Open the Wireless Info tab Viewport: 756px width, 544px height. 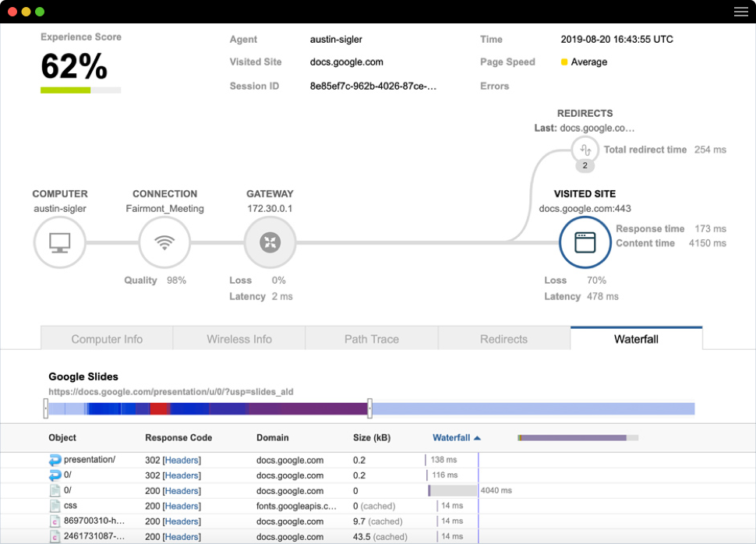coord(239,339)
